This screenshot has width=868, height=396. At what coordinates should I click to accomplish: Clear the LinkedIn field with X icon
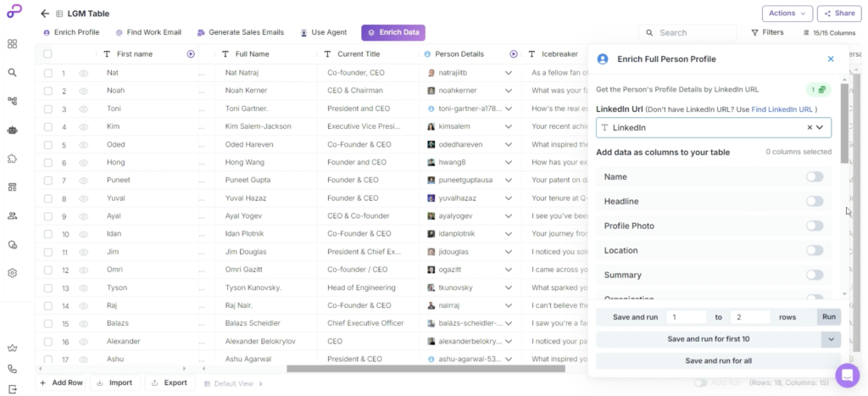click(810, 127)
